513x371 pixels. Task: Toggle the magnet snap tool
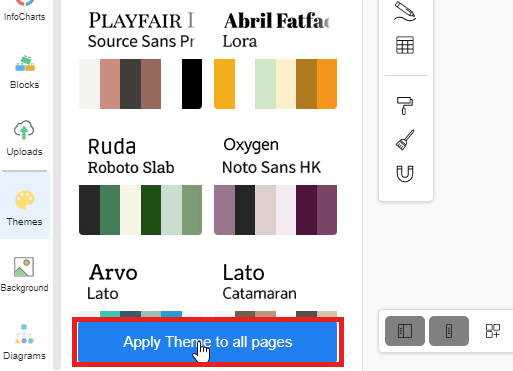tap(405, 174)
